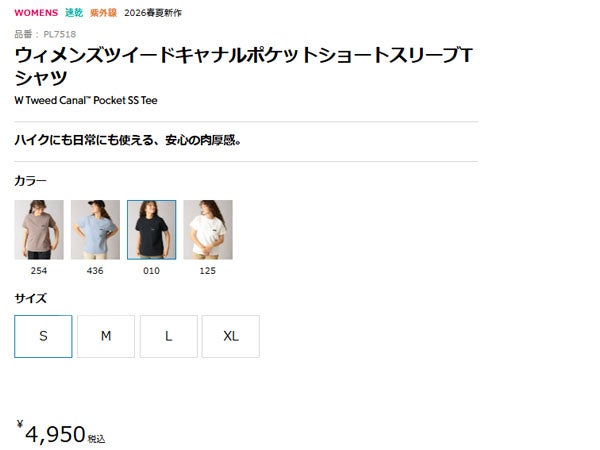Image resolution: width=600 pixels, height=450 pixels.
Task: Choose size L
Action: (x=169, y=336)
